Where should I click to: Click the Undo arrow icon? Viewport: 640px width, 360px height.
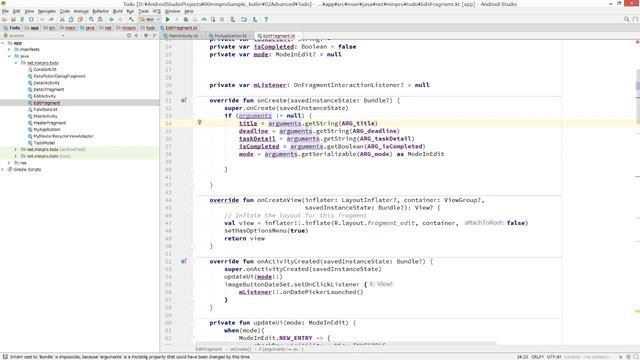(x=42, y=19)
